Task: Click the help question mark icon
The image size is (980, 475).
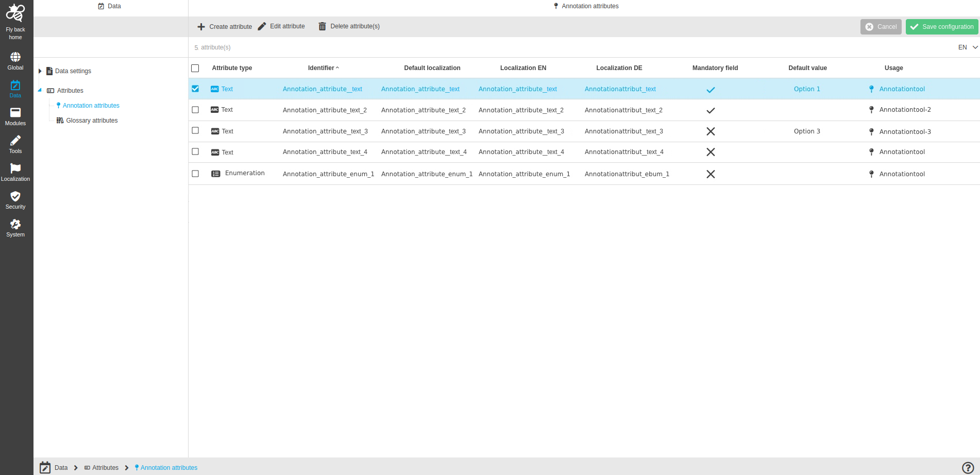Action: click(x=968, y=467)
